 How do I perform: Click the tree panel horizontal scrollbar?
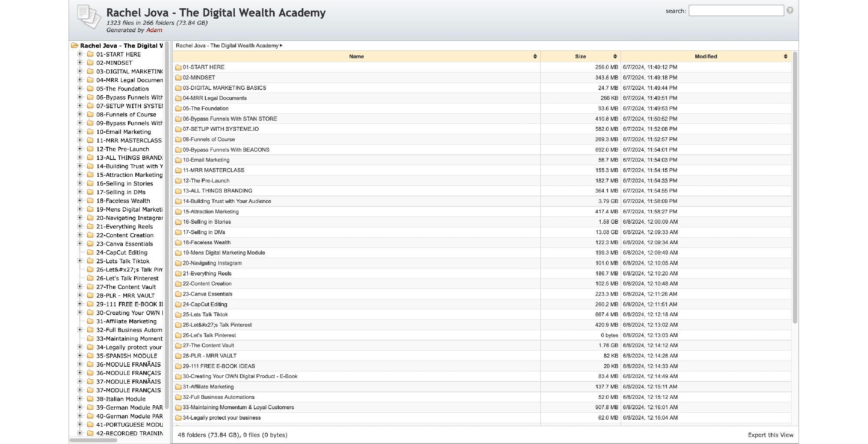coord(93,440)
